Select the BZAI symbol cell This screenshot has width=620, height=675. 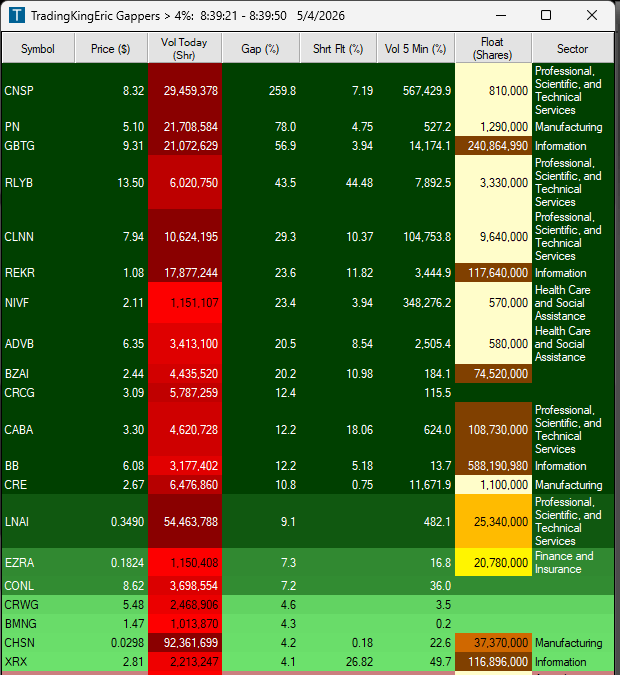tap(38, 373)
